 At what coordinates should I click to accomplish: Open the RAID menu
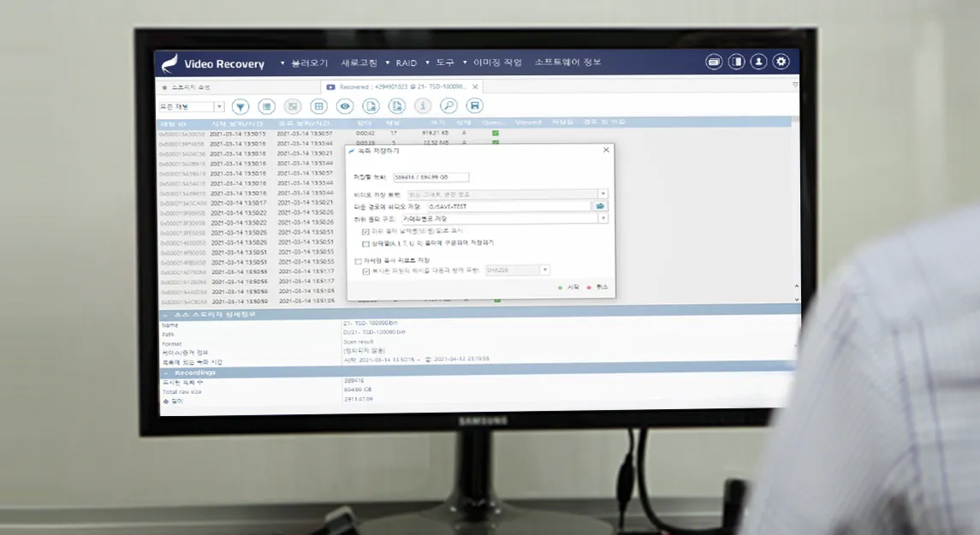(406, 63)
